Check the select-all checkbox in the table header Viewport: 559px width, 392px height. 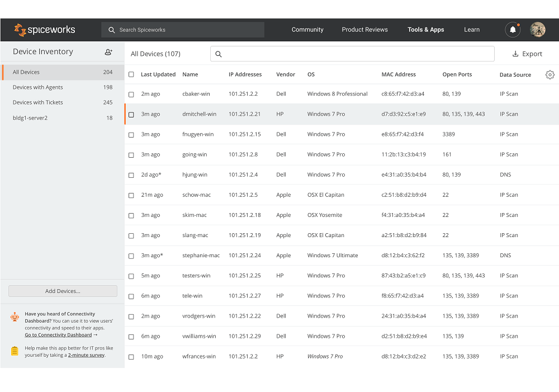131,74
